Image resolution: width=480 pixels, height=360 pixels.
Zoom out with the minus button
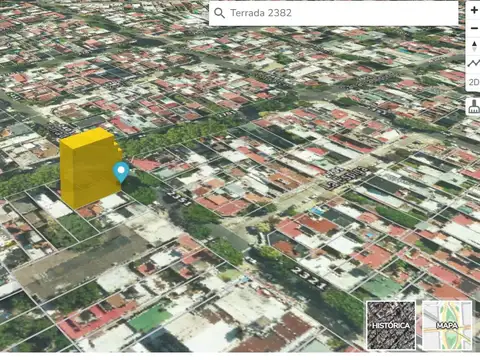[474, 28]
